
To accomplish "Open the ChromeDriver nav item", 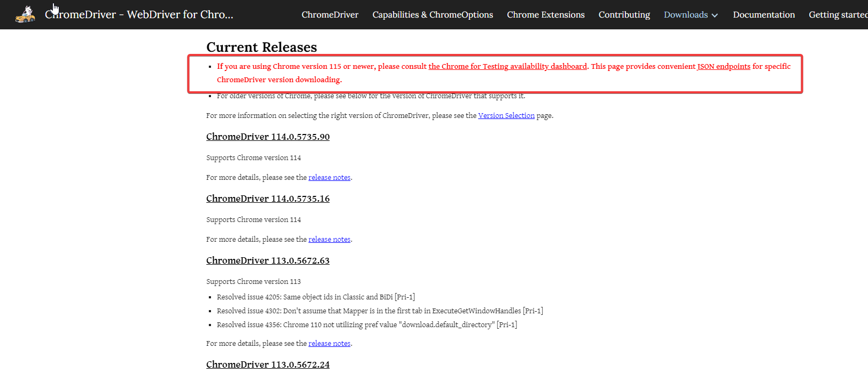I will pyautogui.click(x=330, y=15).
